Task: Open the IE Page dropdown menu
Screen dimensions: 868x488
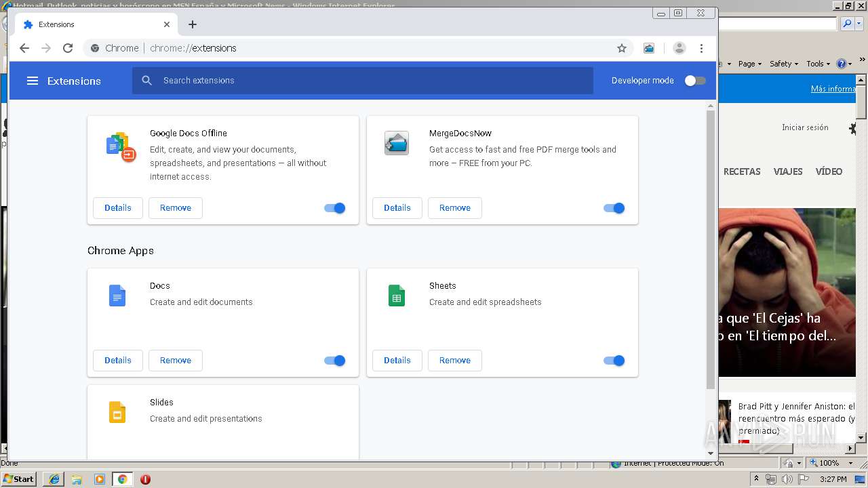Action: (749, 64)
